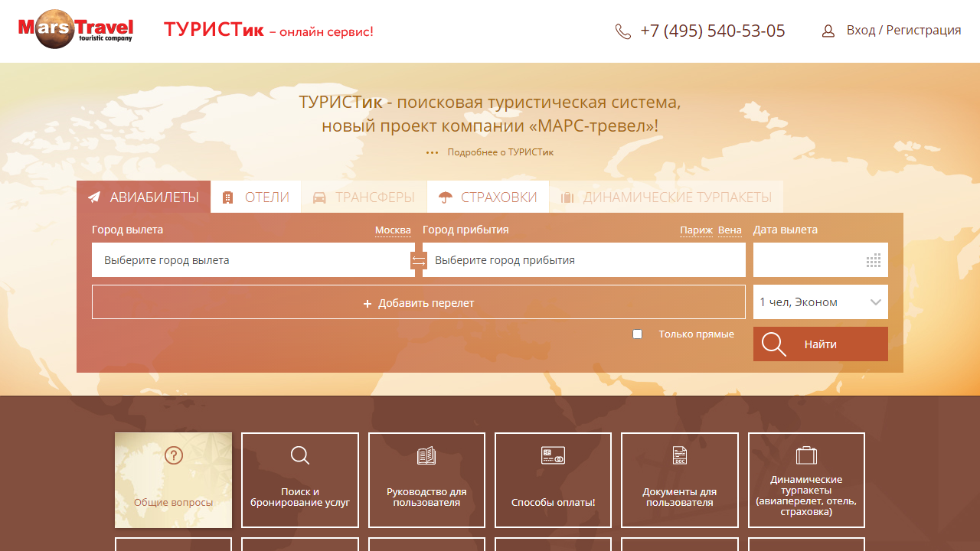Open Руководство для пользователя book tile
The height and width of the screenshot is (551, 980).
click(x=426, y=480)
